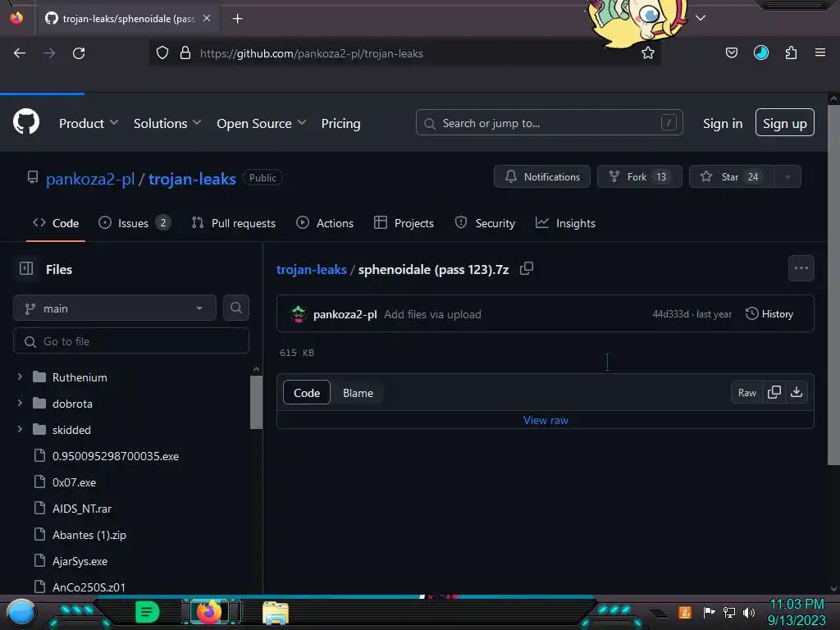
Task: Open the three-dot more file actions
Action: (x=801, y=268)
